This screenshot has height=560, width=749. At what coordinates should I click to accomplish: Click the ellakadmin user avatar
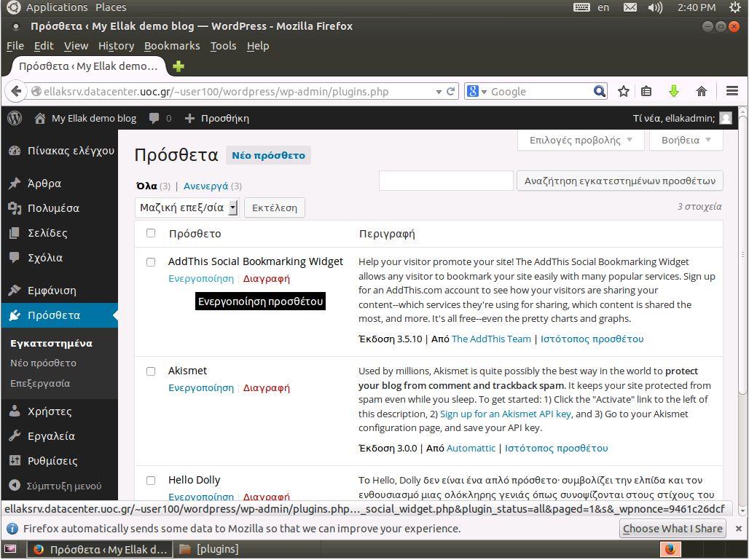(726, 118)
